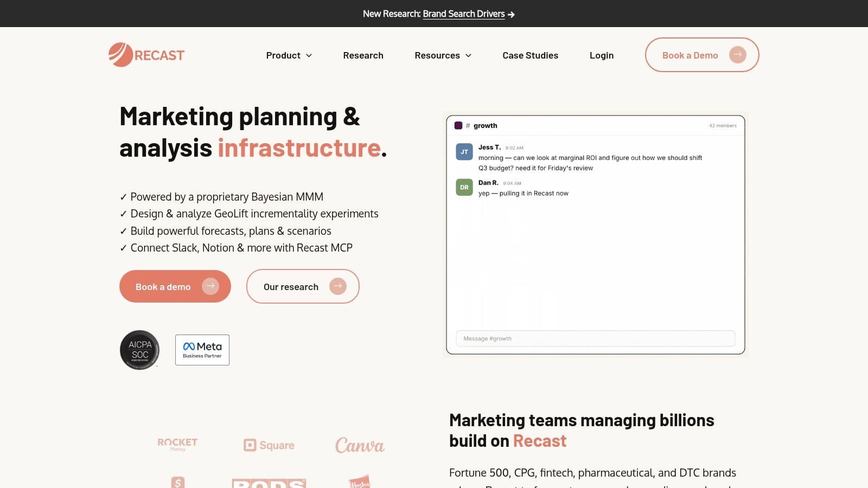The height and width of the screenshot is (488, 868).
Task: Click Book a Demo in the header
Action: tap(702, 55)
